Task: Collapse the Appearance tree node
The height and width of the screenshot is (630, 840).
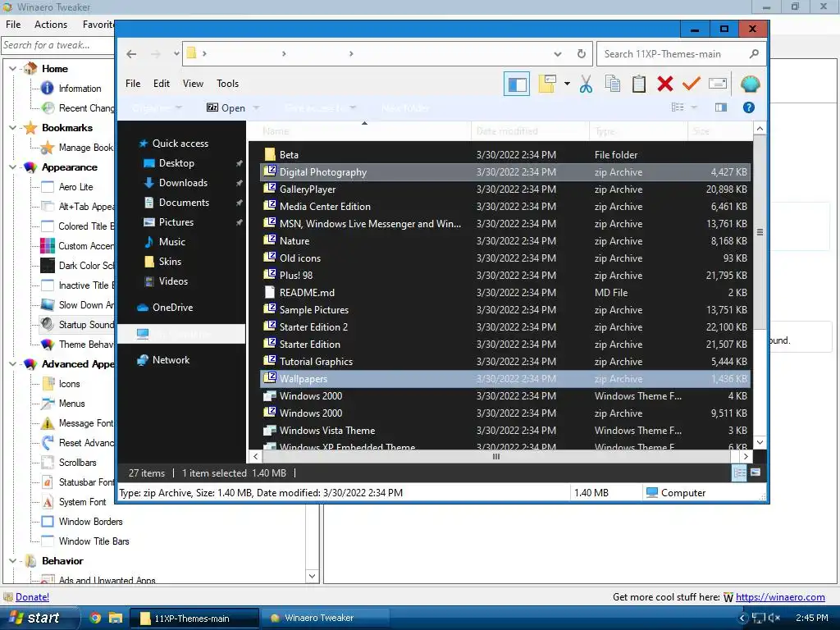Action: coord(13,167)
